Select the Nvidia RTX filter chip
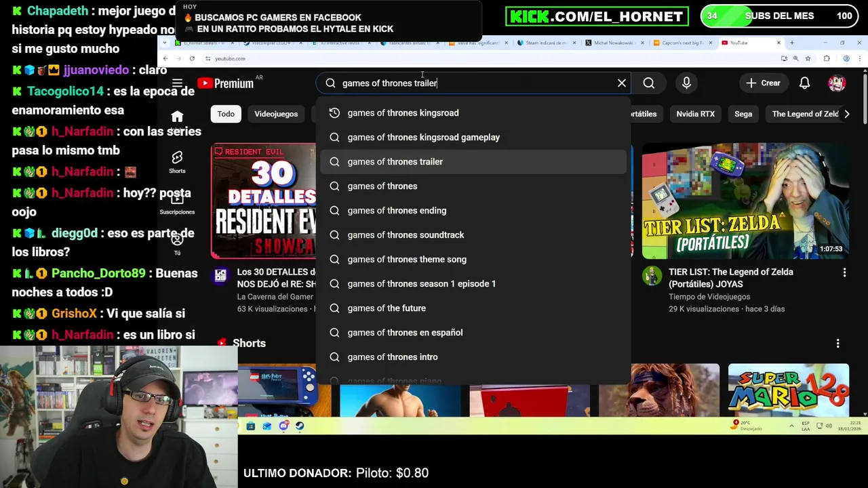The height and width of the screenshot is (488, 868). point(695,114)
